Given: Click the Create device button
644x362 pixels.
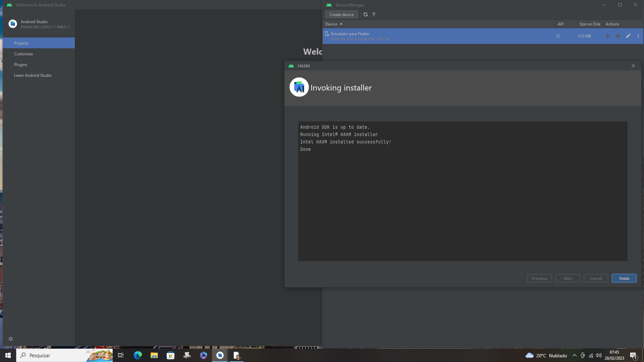Looking at the screenshot, I should [341, 14].
